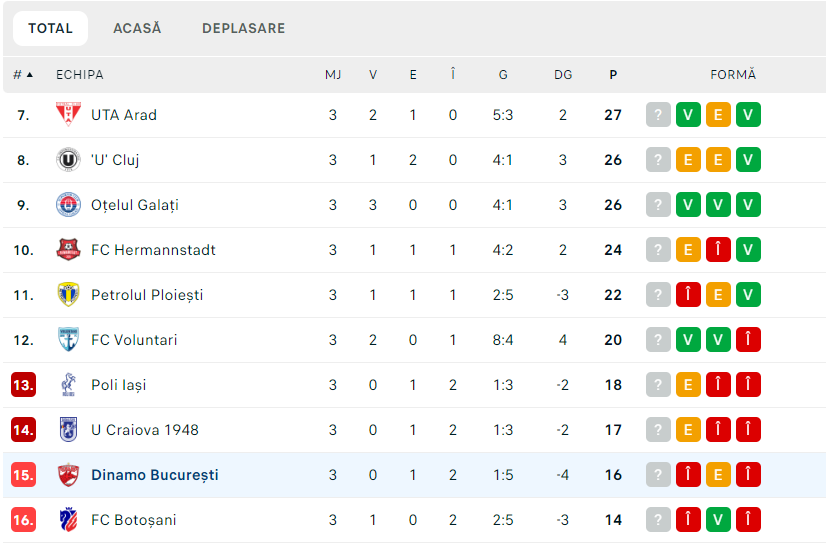Sort standings by P points column
Screen dimensions: 826x543
point(613,75)
